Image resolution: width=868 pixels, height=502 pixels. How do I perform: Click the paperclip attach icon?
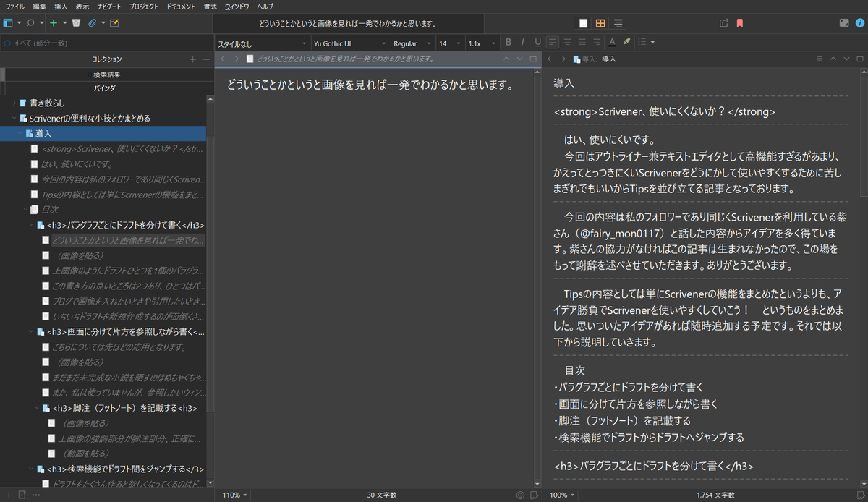pyautogui.click(x=93, y=23)
